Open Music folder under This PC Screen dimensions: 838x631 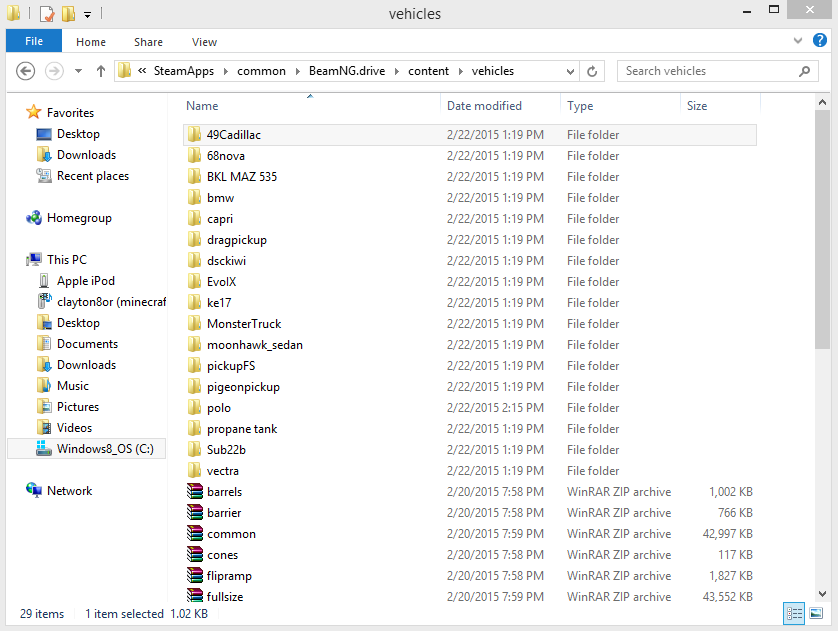[x=73, y=386]
